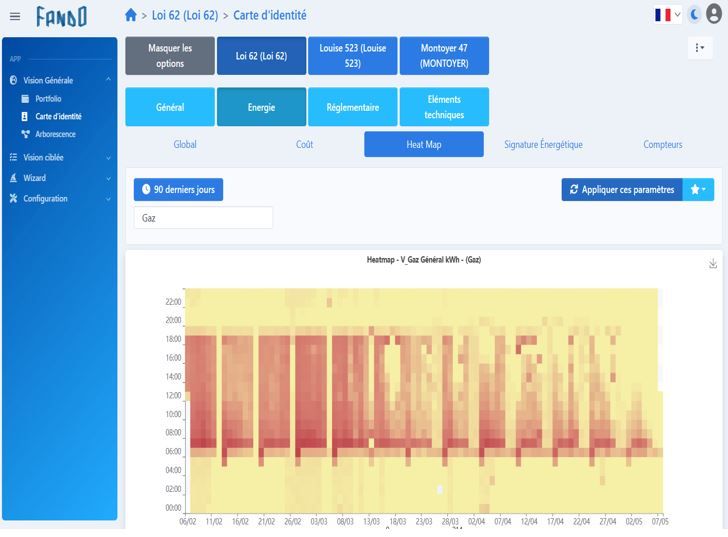Click the 07/05 date axis label
The height and width of the screenshot is (537, 728).
660,522
